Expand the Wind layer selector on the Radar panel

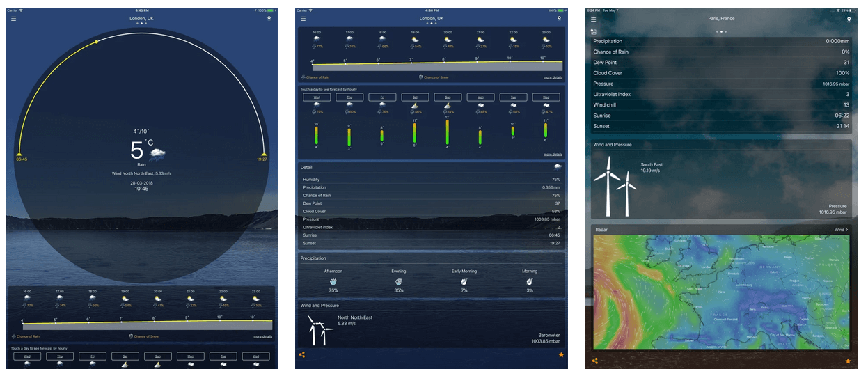coord(841,229)
